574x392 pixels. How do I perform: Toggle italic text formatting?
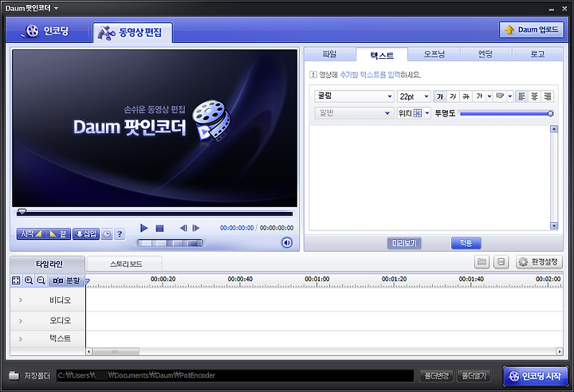[x=453, y=96]
